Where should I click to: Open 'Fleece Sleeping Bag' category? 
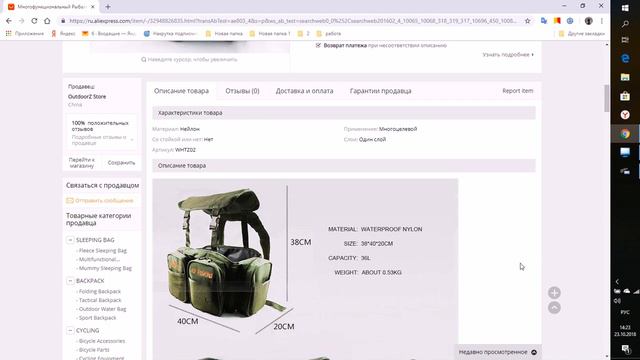tap(102, 251)
